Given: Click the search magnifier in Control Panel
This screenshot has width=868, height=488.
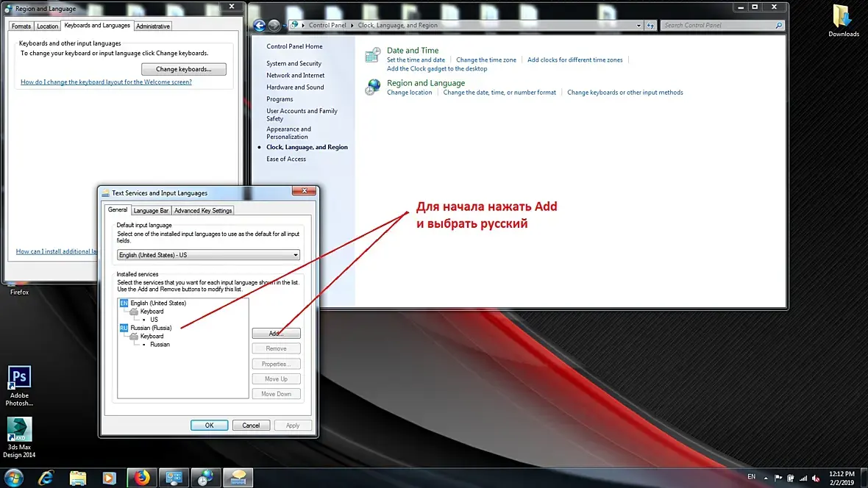Looking at the screenshot, I should [778, 26].
